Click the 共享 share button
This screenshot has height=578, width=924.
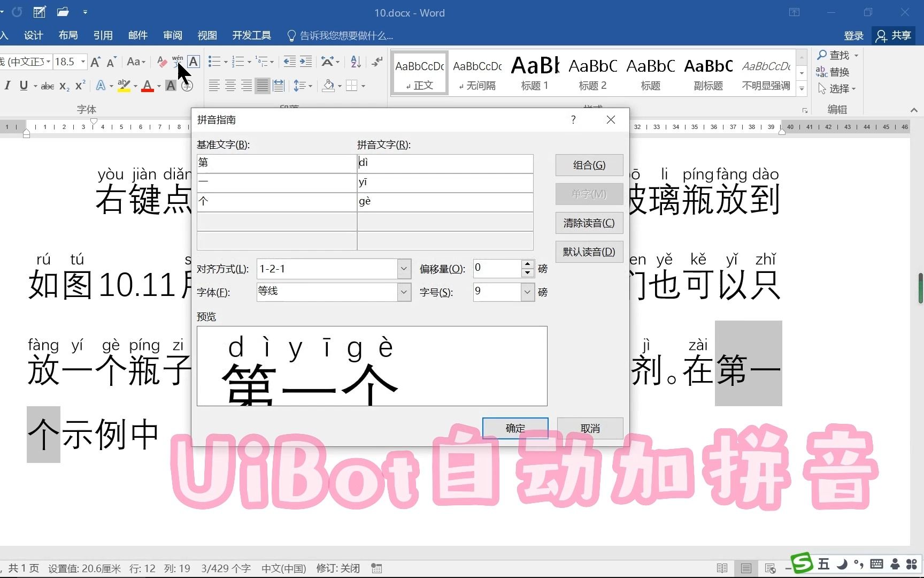[894, 35]
